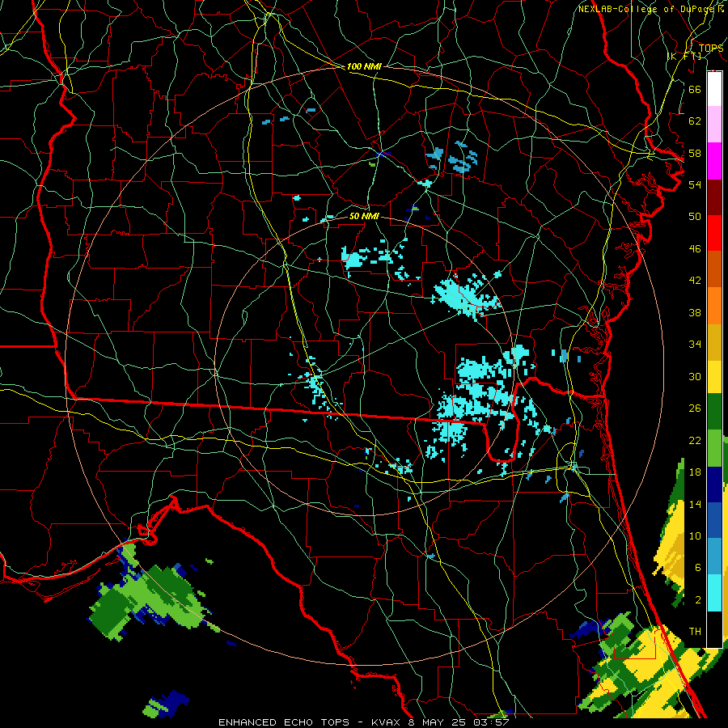Click the legend value "2"
728x728 pixels.
pos(697,600)
